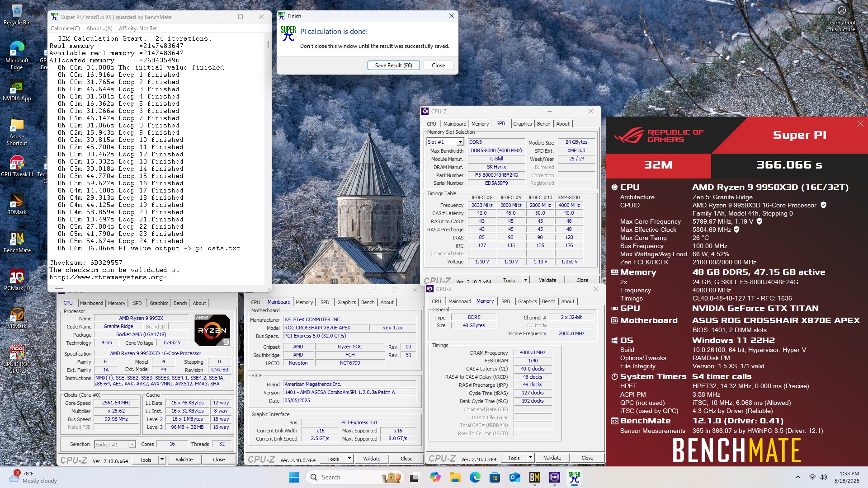Viewport: 868px width, 488px height.
Task: Open the NVIDIA App desktop icon
Action: [17, 91]
